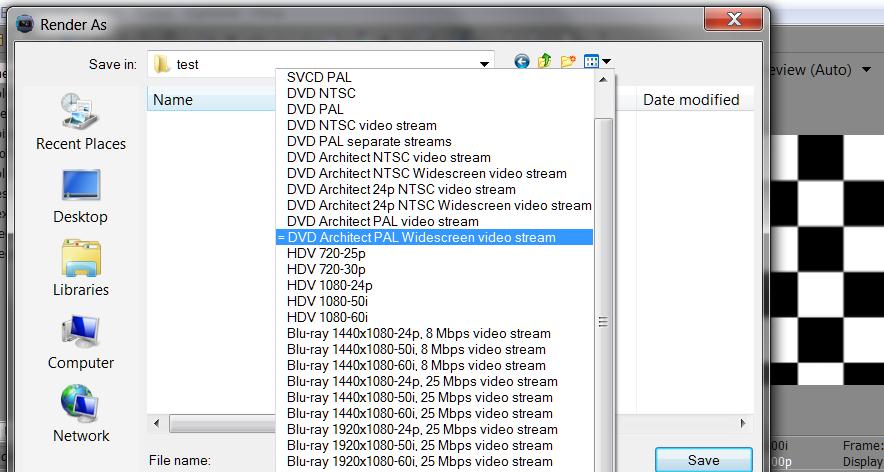884x472 pixels.
Task: Click the Save button
Action: pyautogui.click(x=703, y=460)
